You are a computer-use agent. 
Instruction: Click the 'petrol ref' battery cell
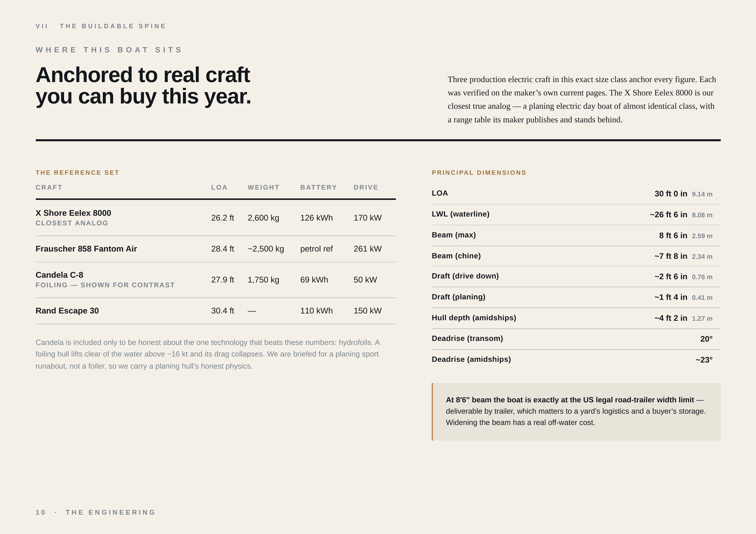317,249
